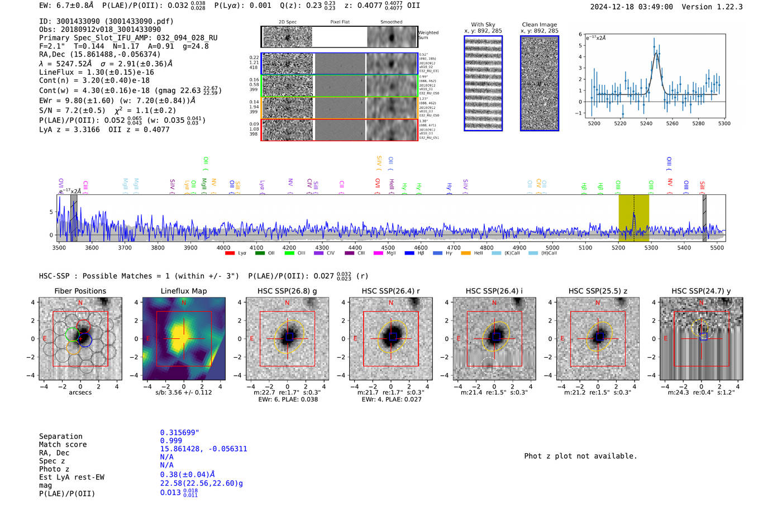782x532 pixels.
Task: Click the gray hatched band near 5460
Action: pos(704,218)
